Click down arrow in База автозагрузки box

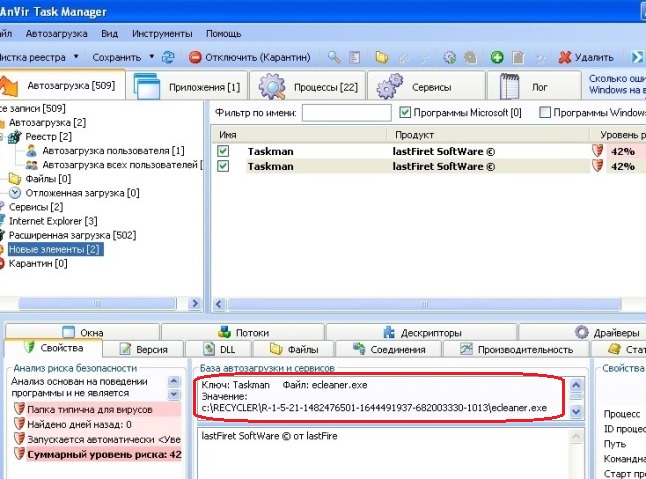point(576,411)
